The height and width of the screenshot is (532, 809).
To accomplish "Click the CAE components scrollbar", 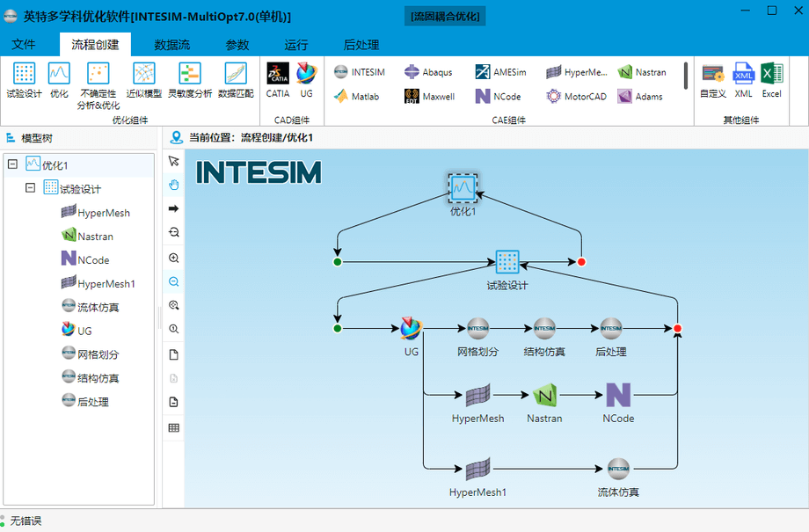I will [x=686, y=76].
